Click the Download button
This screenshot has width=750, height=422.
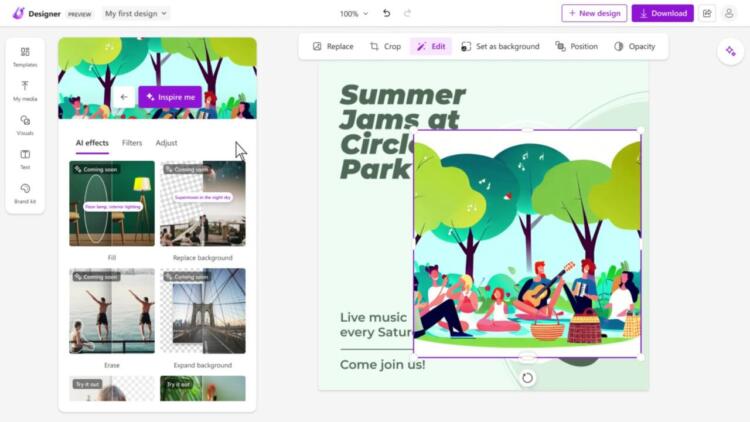click(x=662, y=14)
